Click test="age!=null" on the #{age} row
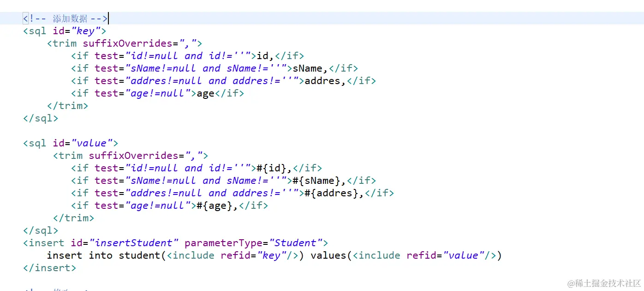 (143, 206)
